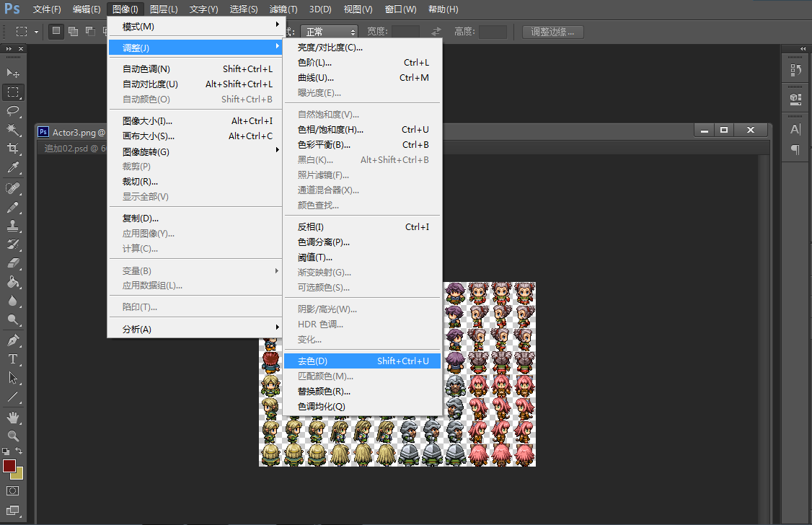Change the screen mode button
Viewport: 812px width, 525px height.
coord(13,511)
